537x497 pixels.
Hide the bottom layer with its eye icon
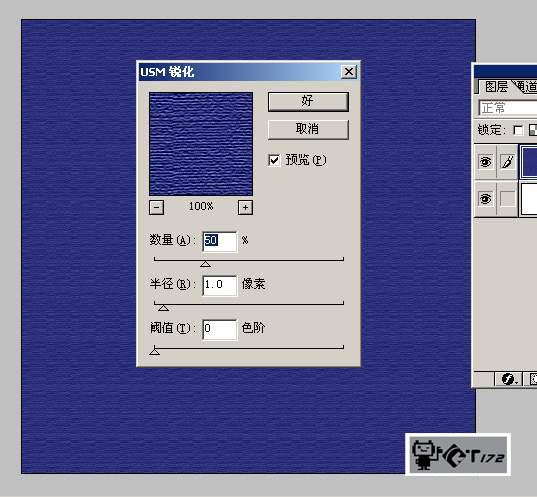485,199
